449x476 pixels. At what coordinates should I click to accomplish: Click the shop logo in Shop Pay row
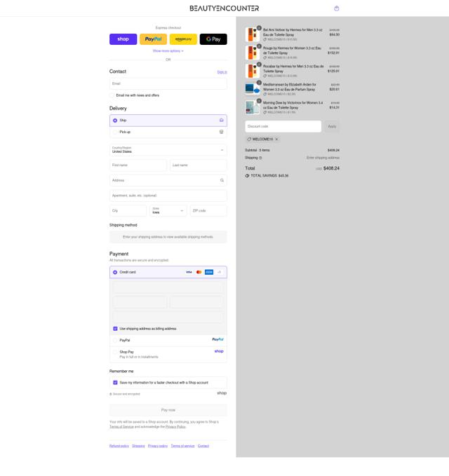tap(219, 351)
